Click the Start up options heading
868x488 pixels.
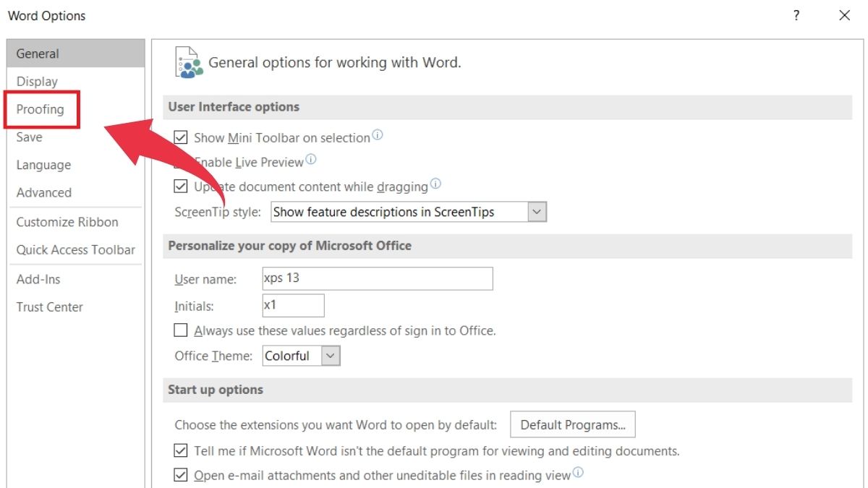216,390
